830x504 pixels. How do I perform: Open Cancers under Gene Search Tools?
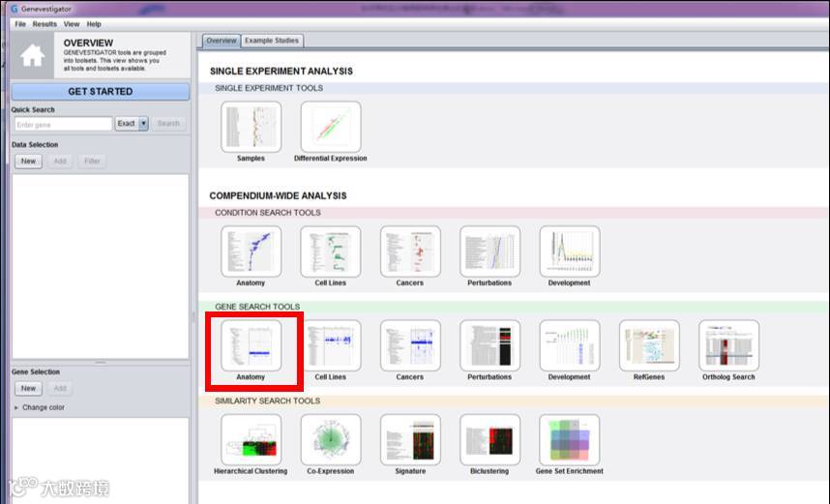tap(410, 345)
